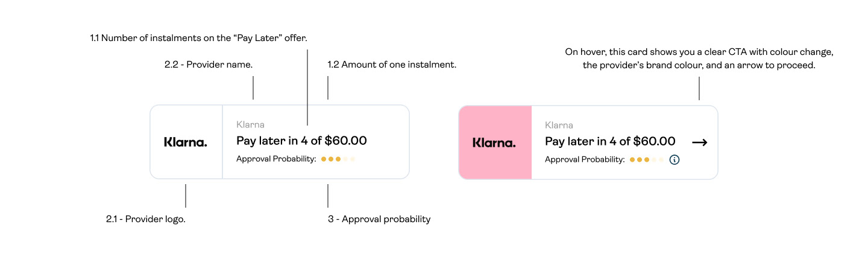
Task: Open the approval probability info icon
Action: tap(675, 160)
